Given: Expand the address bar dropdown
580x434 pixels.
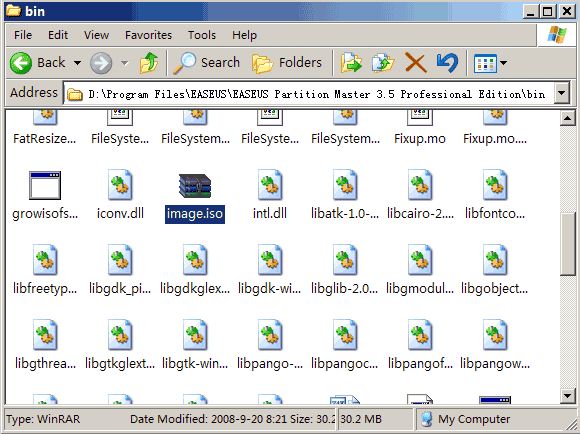Looking at the screenshot, I should 562,93.
